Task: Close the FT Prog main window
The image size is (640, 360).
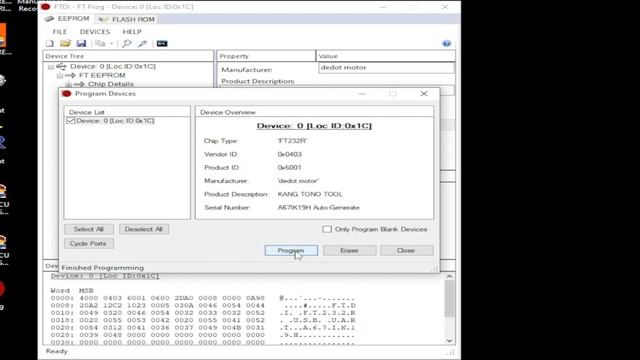Action: tap(445, 7)
